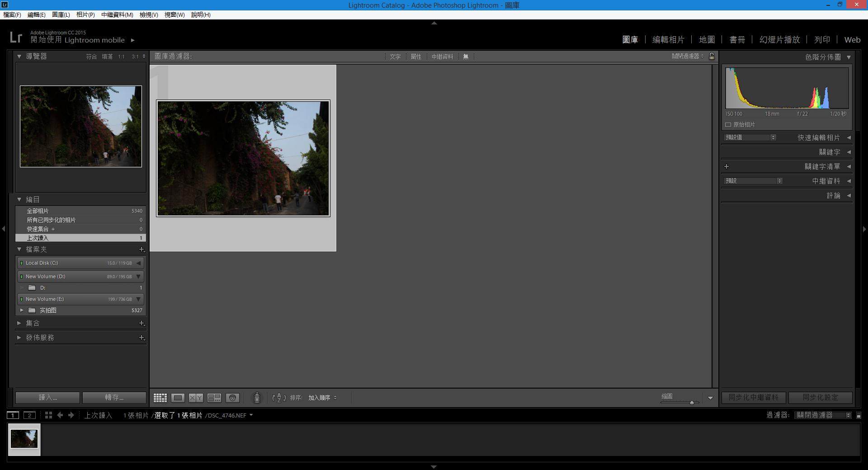The height and width of the screenshot is (470, 868).
Task: Expand the 快速編輯相片 panel
Action: point(849,138)
